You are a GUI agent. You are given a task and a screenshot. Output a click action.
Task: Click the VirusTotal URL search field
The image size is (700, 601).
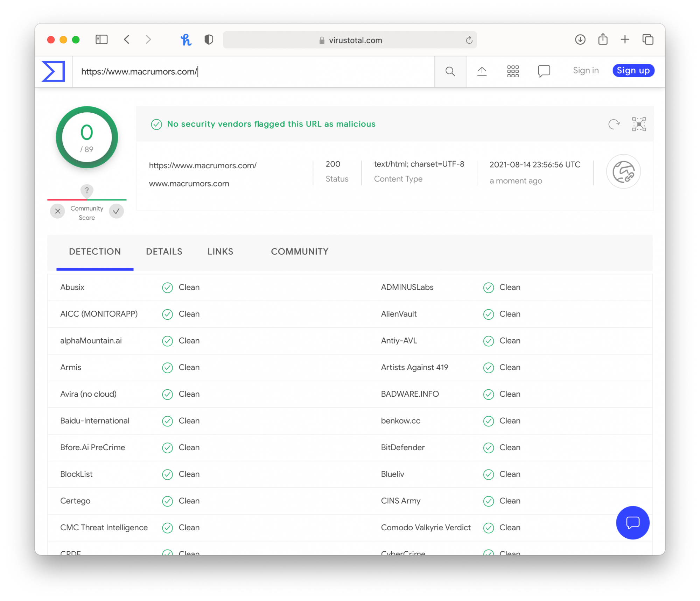pyautogui.click(x=253, y=71)
